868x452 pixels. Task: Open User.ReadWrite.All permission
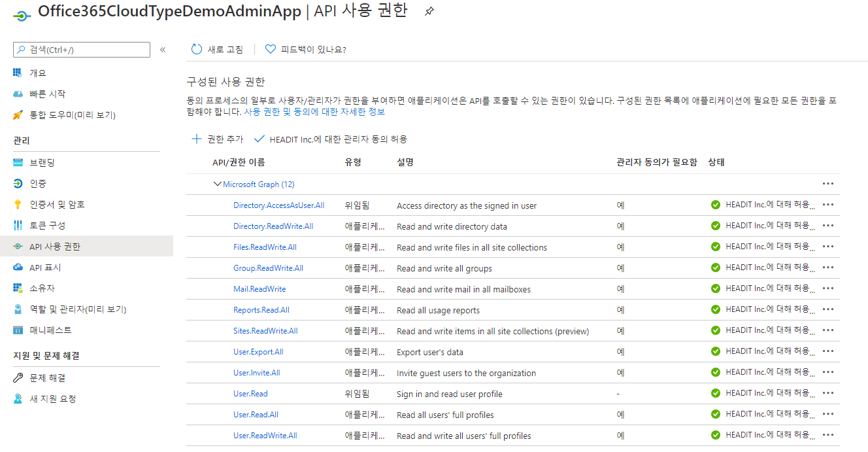point(265,436)
